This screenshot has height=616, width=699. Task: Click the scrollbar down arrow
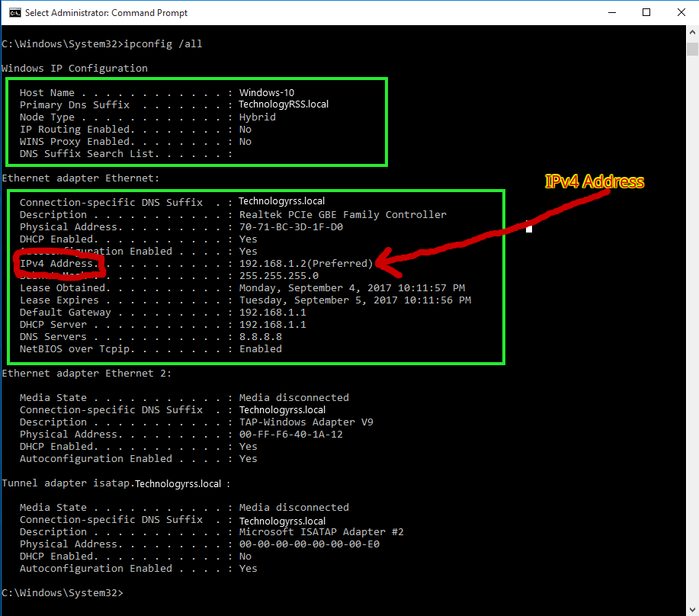(x=692, y=609)
